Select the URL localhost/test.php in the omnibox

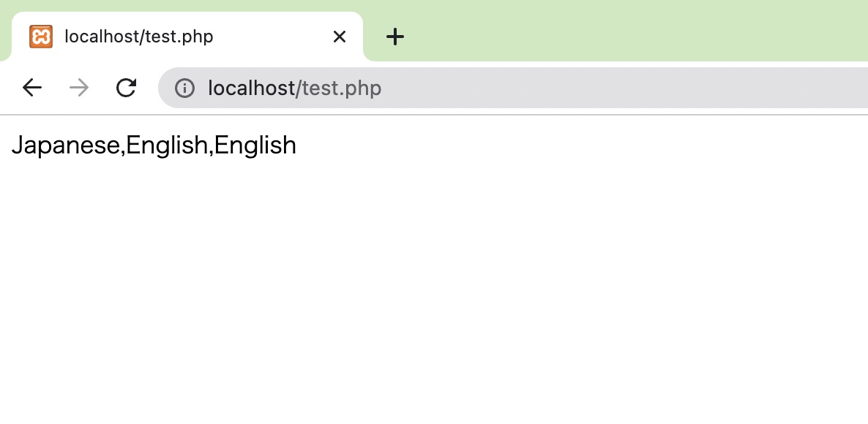pyautogui.click(x=294, y=88)
